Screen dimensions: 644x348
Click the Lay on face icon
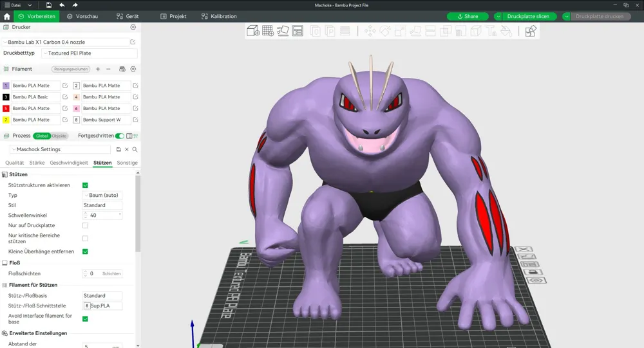coord(415,31)
